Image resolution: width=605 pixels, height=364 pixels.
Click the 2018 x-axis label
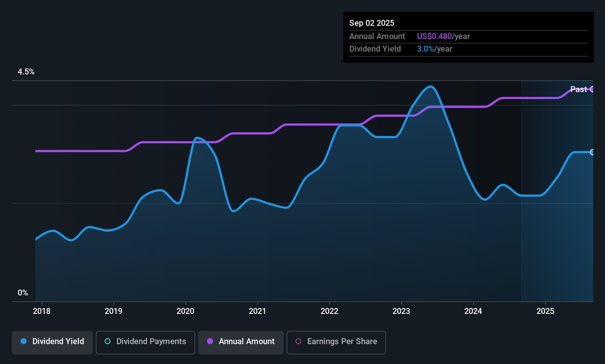(42, 311)
